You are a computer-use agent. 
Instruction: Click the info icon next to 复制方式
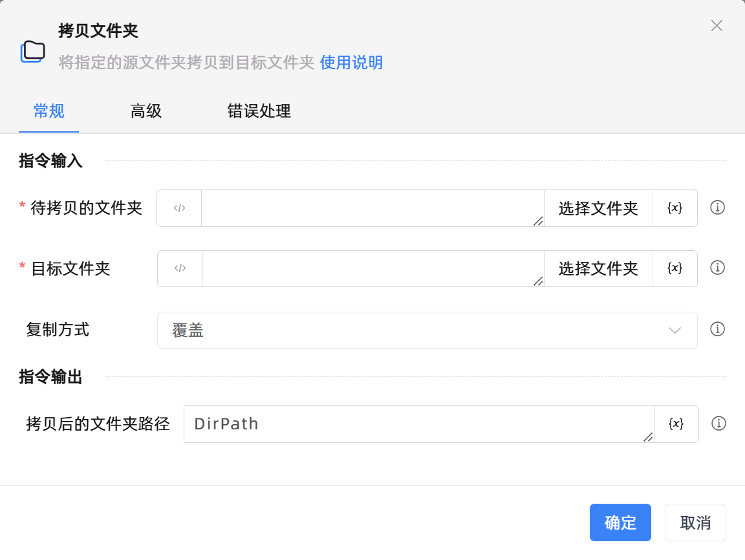tap(717, 329)
